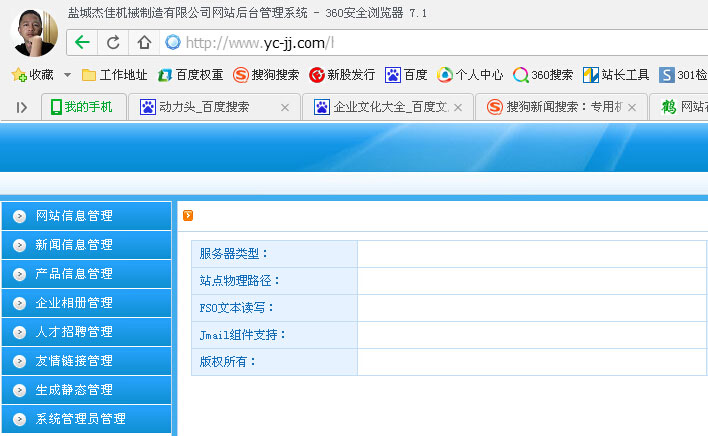Open the 工作地址 bookmark folder
Viewport: 708px width, 436px height.
tap(114, 75)
